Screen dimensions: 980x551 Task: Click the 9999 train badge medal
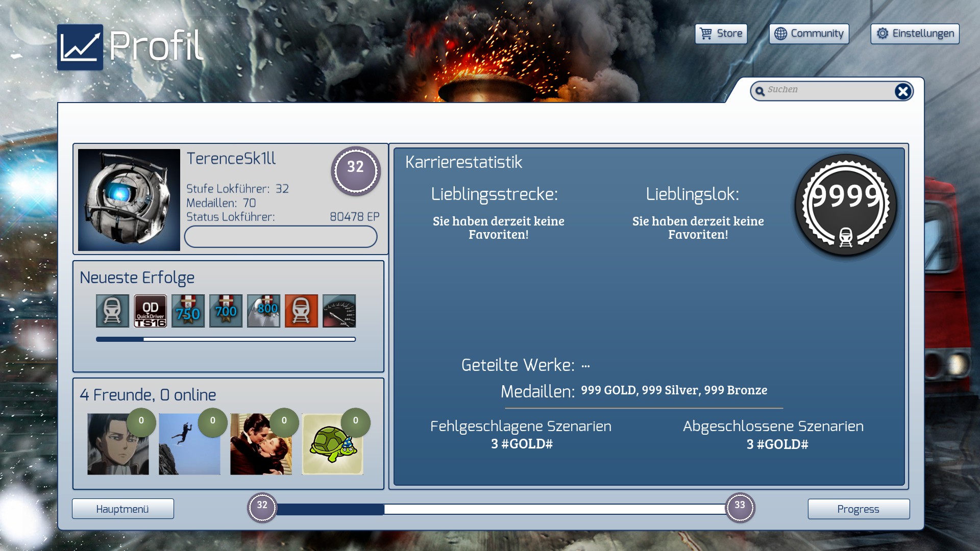(845, 206)
